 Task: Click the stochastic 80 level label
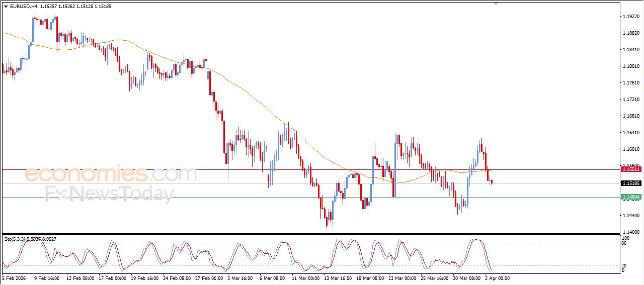coord(625,244)
